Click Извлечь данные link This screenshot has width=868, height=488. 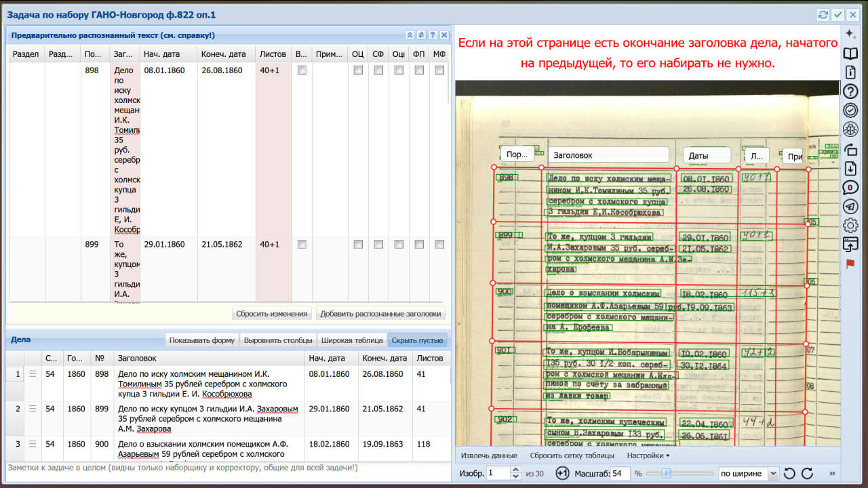tap(489, 455)
